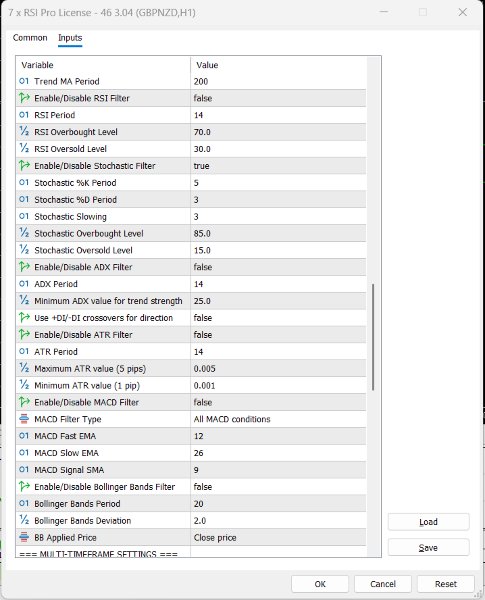Click the integer icon beside Trend MA Period
Viewport: 485px width, 600px height.
point(24,81)
